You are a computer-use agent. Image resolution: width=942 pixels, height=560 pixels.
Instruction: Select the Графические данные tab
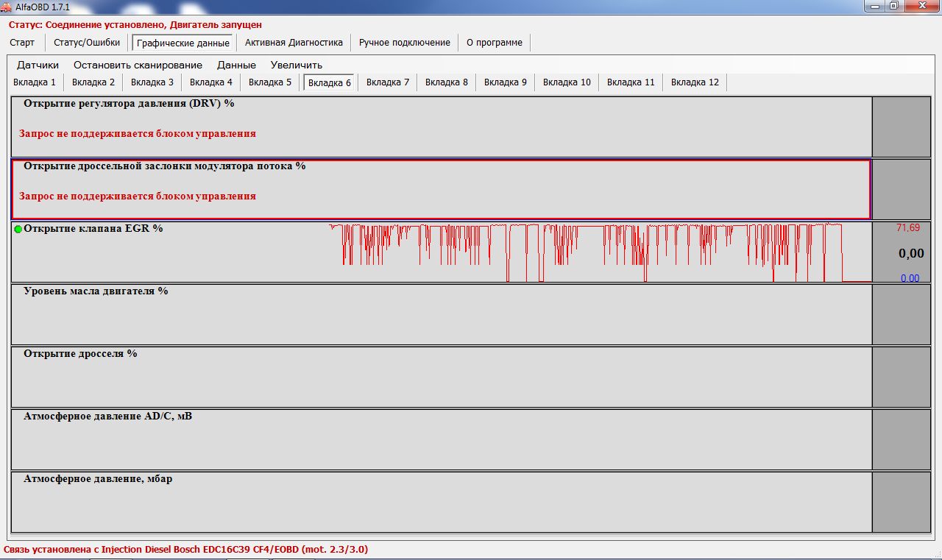point(183,43)
